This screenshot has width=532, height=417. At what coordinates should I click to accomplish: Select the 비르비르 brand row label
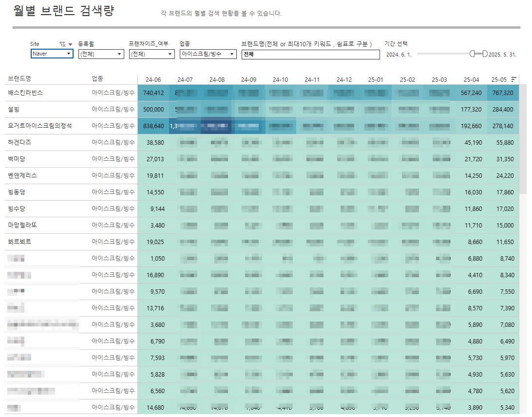click(19, 242)
